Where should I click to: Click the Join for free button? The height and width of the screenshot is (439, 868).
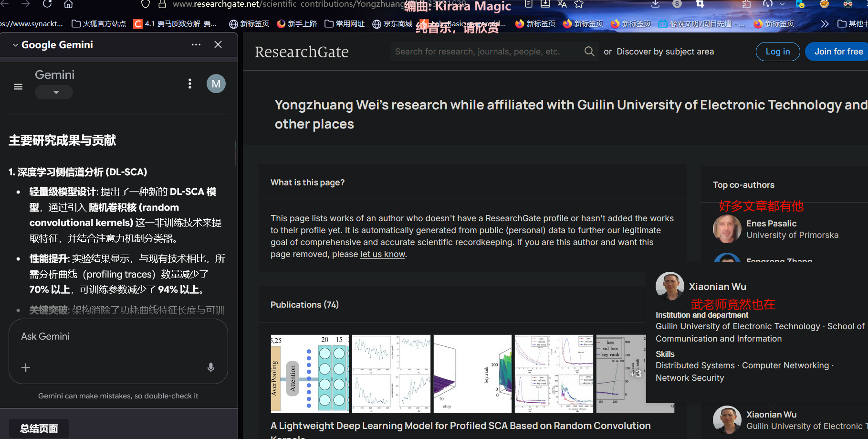coord(838,52)
